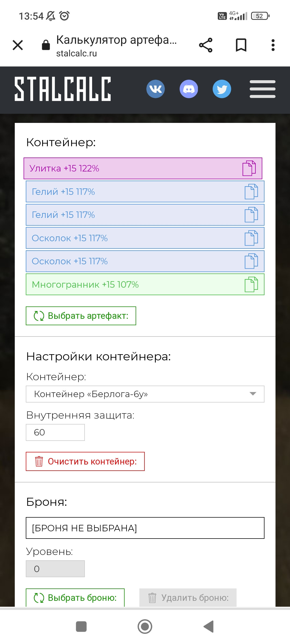
Task: Open the hamburger navigation menu
Action: click(x=262, y=89)
